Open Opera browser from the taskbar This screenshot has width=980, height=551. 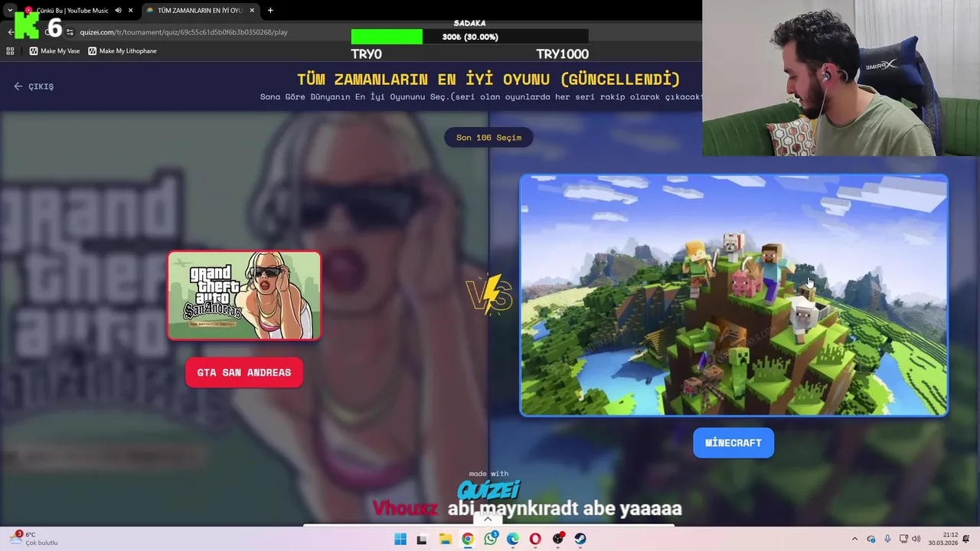click(535, 540)
